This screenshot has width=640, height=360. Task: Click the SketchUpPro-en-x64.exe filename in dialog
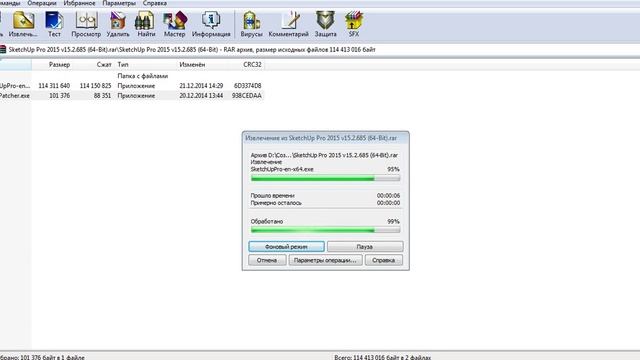(282, 169)
